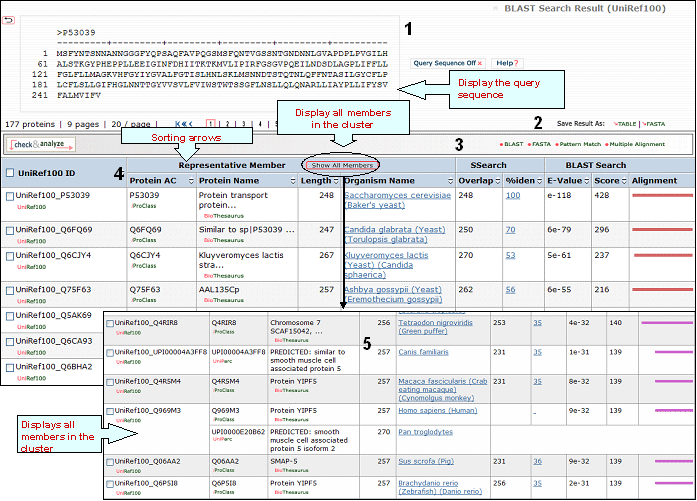
Task: Click Show All Members button
Action: 343,165
